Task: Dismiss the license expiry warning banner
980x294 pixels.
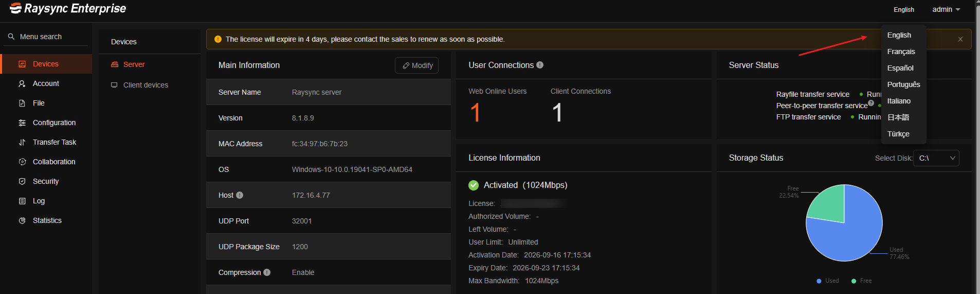Action: tap(960, 39)
